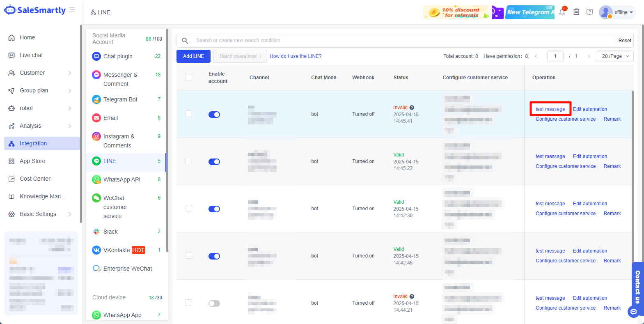Click the search magnifier icon
This screenshot has width=644, height=324.
point(185,40)
